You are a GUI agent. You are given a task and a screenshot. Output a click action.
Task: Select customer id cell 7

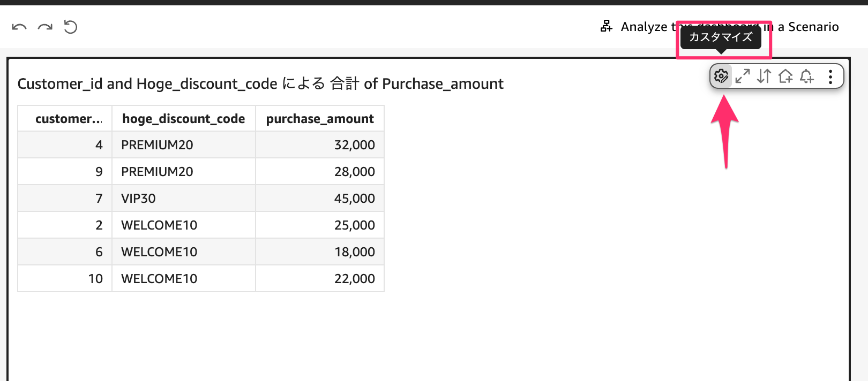pyautogui.click(x=65, y=199)
